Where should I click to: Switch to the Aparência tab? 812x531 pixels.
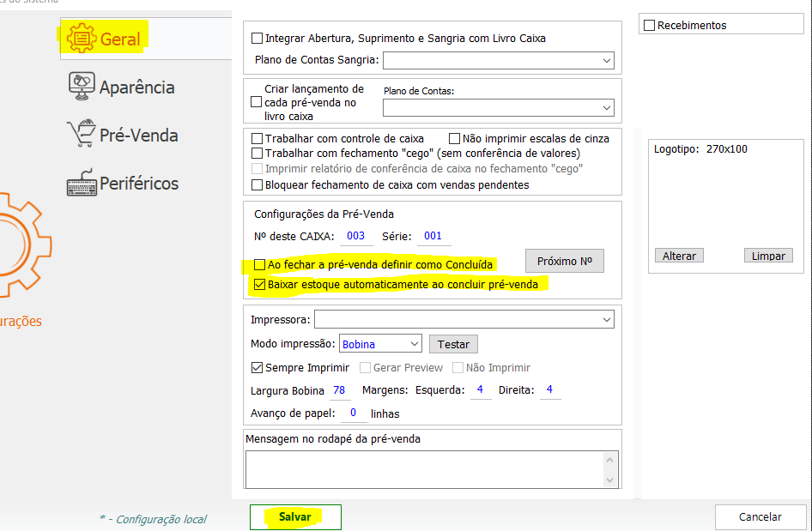tap(136, 87)
